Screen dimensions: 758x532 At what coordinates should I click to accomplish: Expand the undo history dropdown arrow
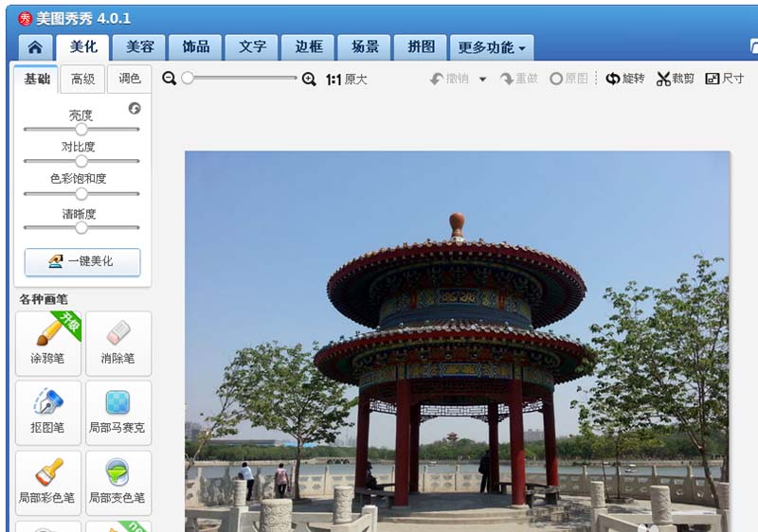[482, 80]
